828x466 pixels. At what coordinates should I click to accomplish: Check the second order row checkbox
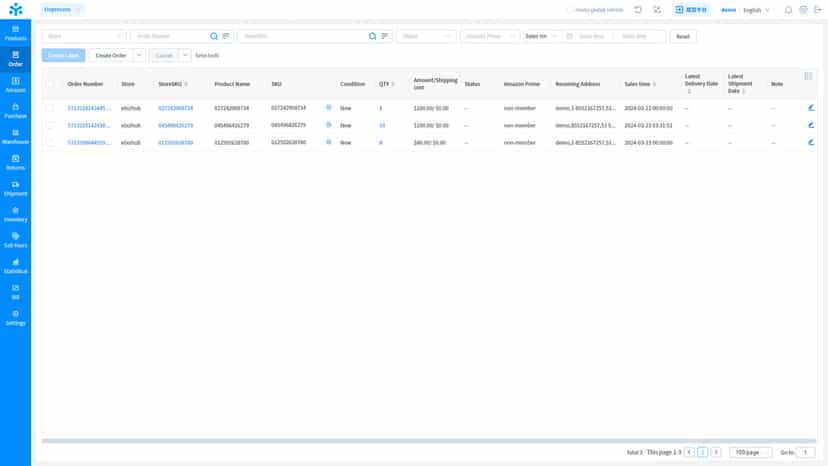click(x=50, y=125)
